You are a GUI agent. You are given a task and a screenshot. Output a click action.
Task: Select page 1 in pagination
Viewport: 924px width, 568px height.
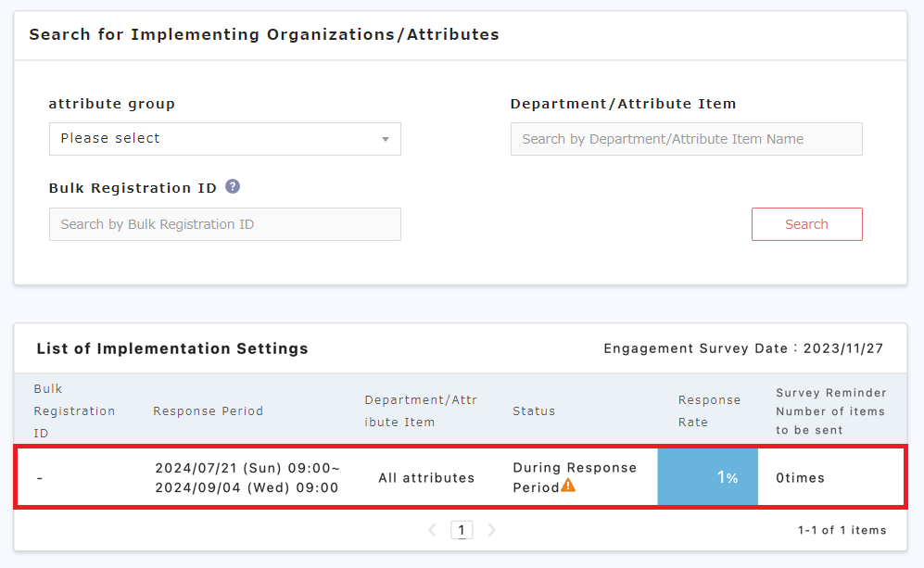[462, 530]
